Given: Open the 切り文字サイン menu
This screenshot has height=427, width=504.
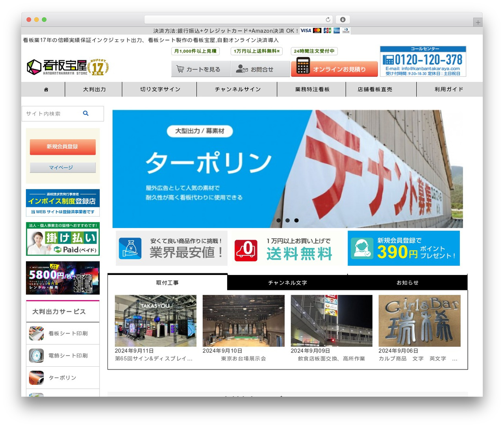Looking at the screenshot, I should 159,89.
